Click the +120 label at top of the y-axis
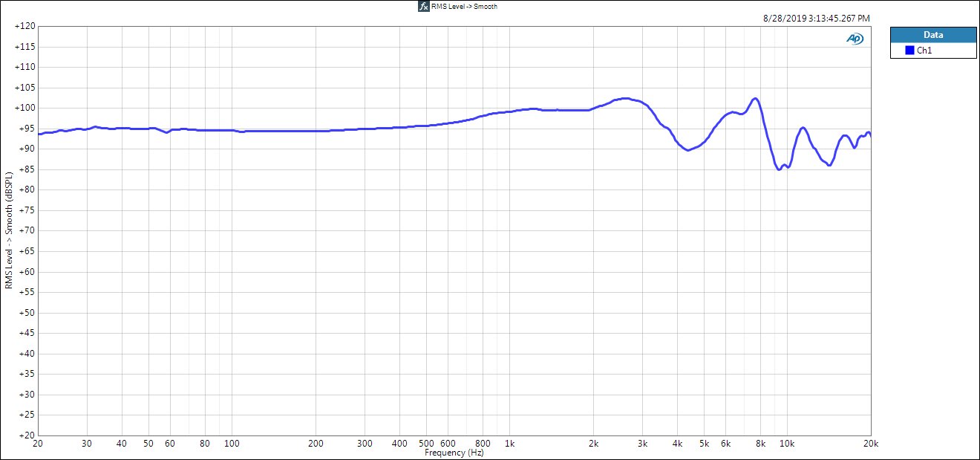The height and width of the screenshot is (460, 980). point(25,26)
